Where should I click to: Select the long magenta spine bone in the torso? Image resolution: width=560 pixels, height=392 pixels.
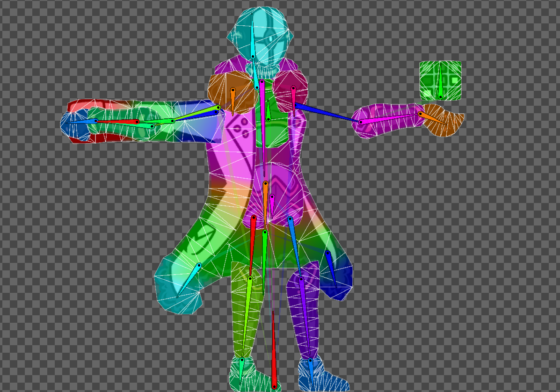(263, 122)
